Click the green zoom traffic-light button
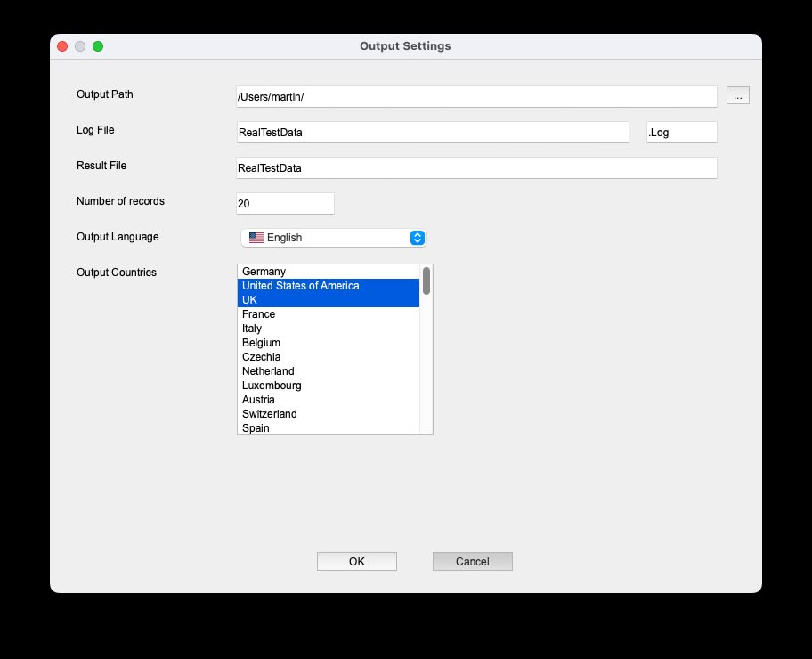Viewport: 812px width, 659px height. [x=98, y=45]
